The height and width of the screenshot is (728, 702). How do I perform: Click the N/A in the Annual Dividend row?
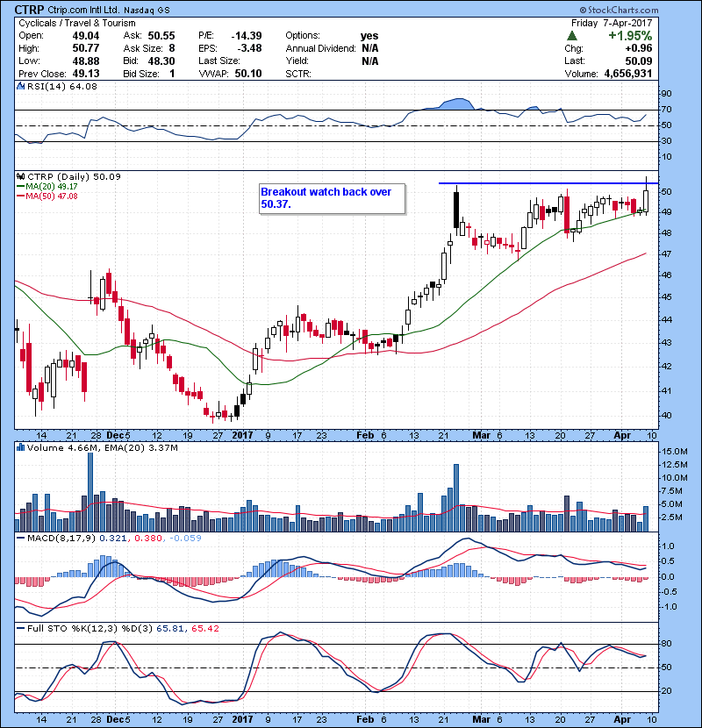click(x=369, y=48)
